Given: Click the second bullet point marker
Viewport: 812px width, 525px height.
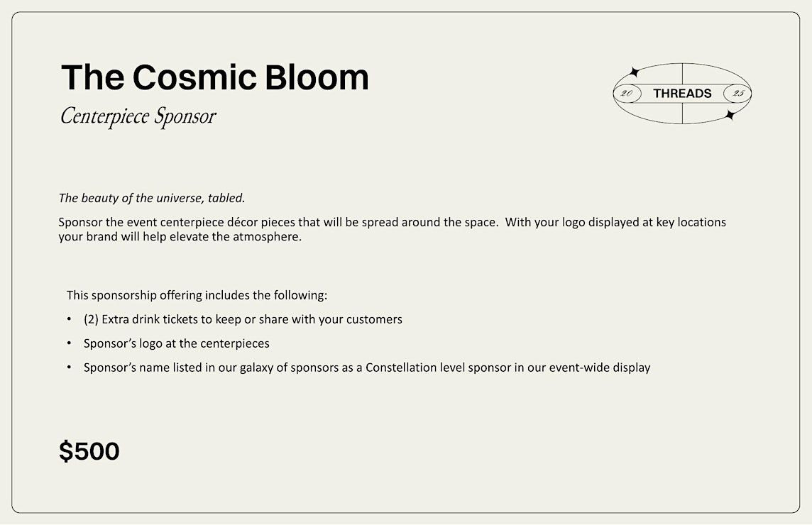Looking at the screenshot, I should tap(70, 343).
